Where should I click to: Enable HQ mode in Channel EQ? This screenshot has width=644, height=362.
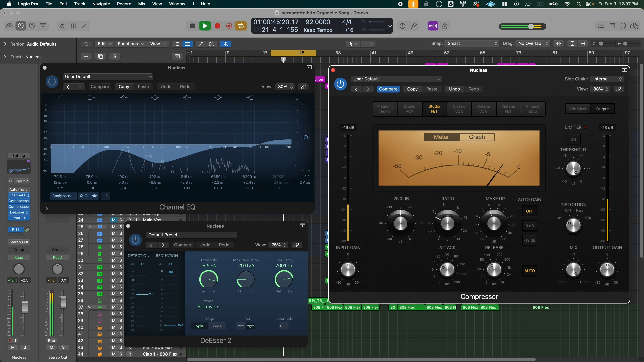pyautogui.click(x=105, y=196)
